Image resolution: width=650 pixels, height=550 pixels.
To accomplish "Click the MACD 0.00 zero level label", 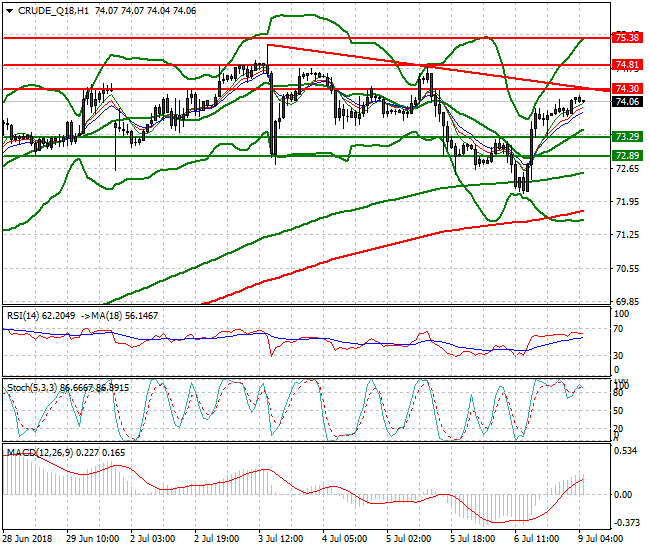I will click(623, 495).
